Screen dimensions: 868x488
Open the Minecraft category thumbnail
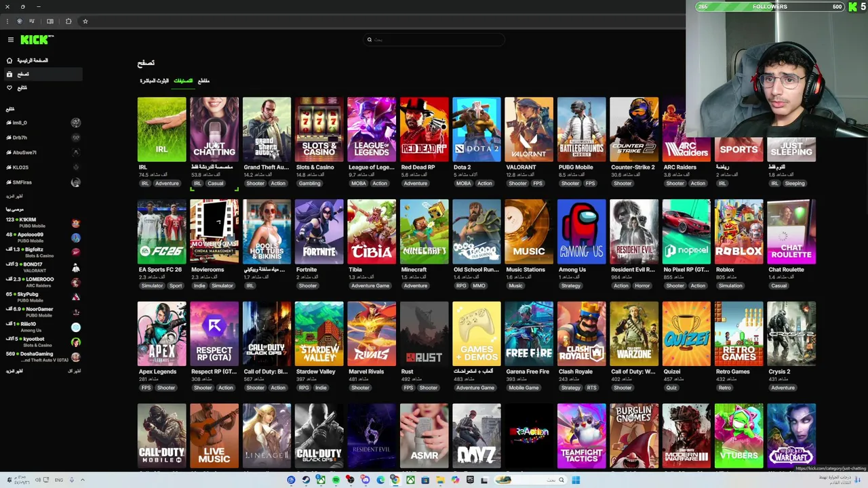(425, 232)
